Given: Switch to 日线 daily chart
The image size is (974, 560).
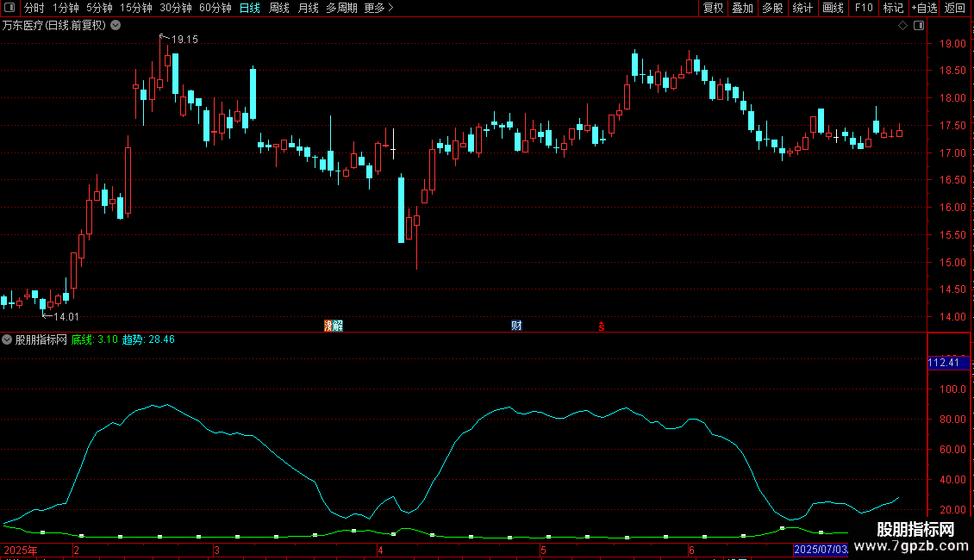Looking at the screenshot, I should click(250, 8).
